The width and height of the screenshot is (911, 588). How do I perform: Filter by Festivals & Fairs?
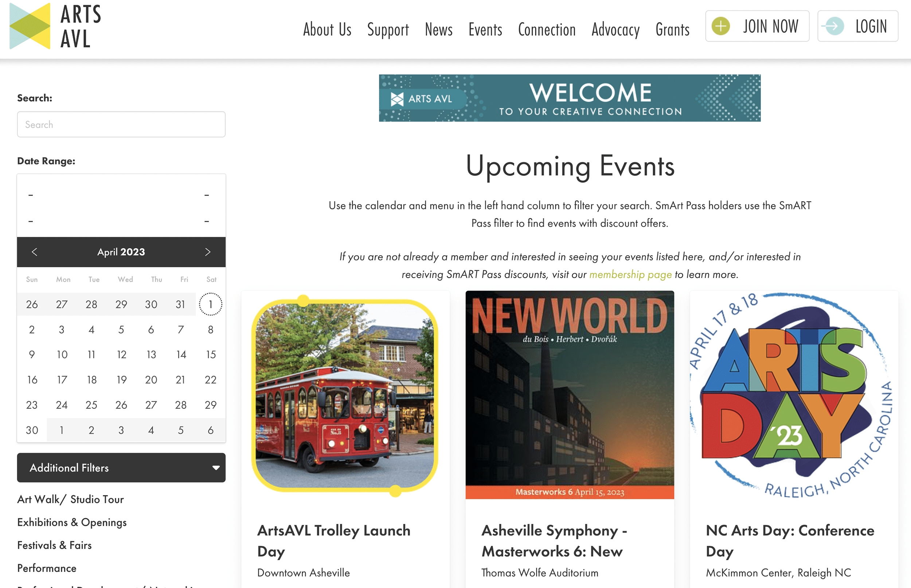(x=54, y=545)
